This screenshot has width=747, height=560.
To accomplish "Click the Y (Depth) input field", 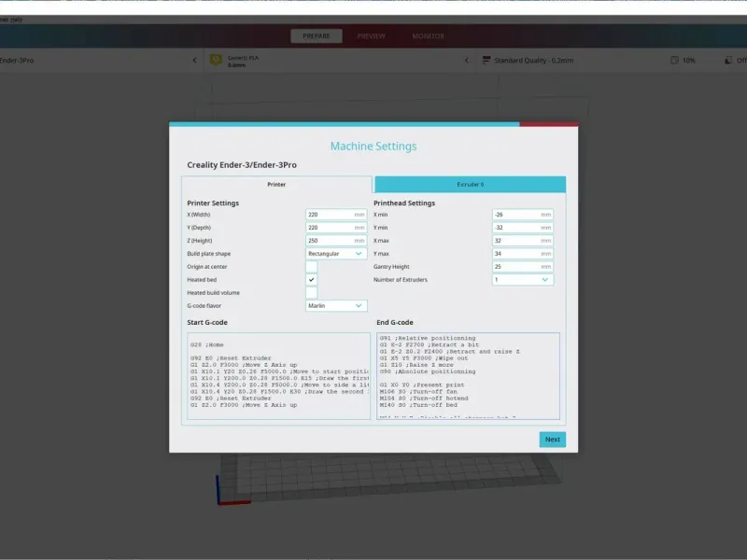I will (x=336, y=228).
